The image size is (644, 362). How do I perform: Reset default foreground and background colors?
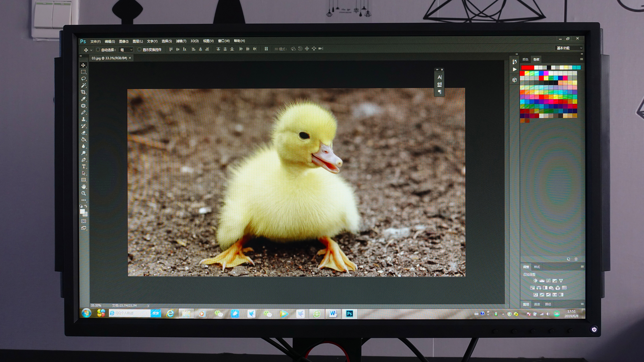tap(81, 206)
